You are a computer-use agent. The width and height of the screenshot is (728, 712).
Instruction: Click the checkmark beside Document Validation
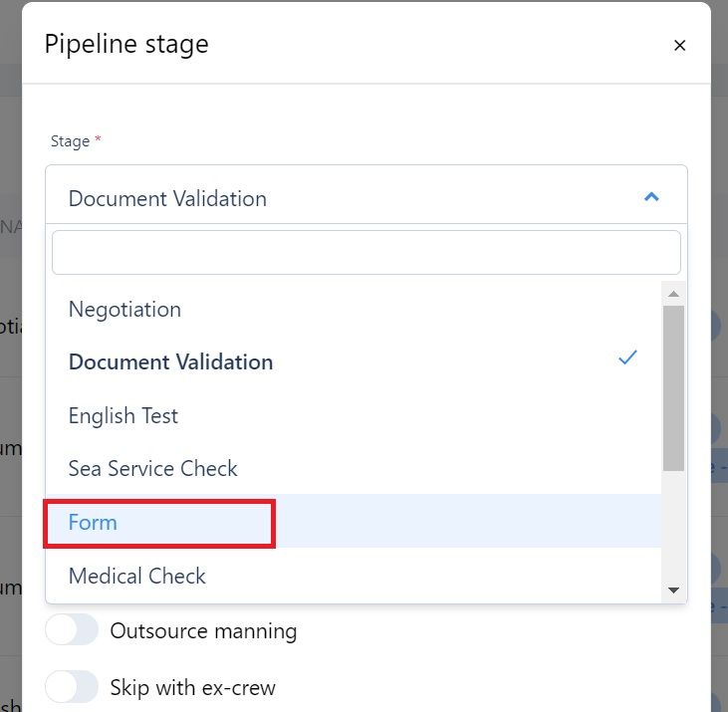[x=627, y=357]
